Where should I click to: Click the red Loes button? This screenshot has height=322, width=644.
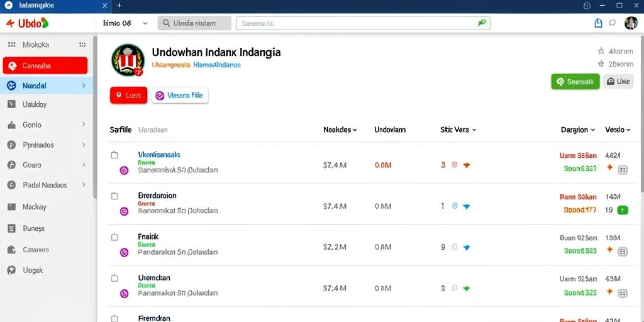pos(128,96)
